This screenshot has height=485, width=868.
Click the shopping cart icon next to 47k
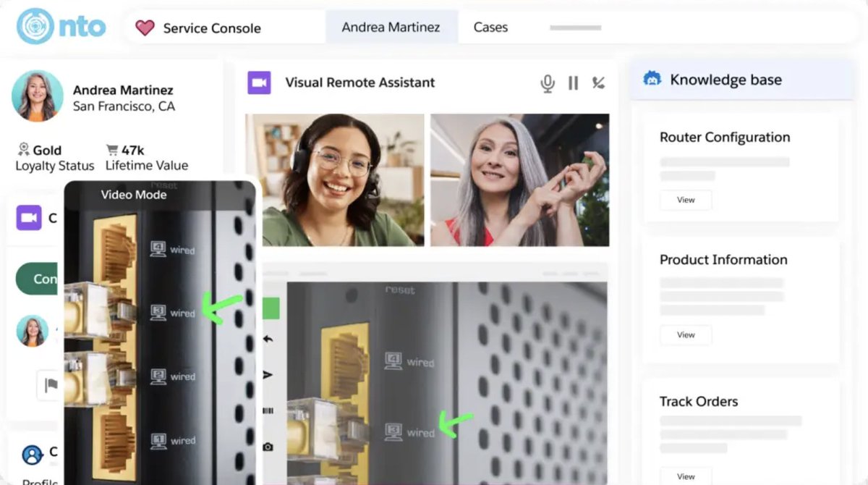pos(112,150)
